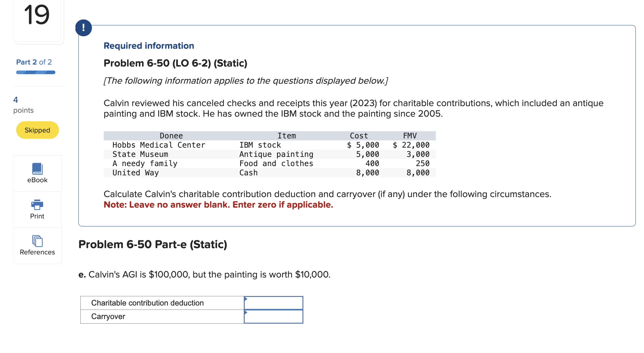Click the Required information heading
The width and height of the screenshot is (644, 353).
click(x=149, y=45)
